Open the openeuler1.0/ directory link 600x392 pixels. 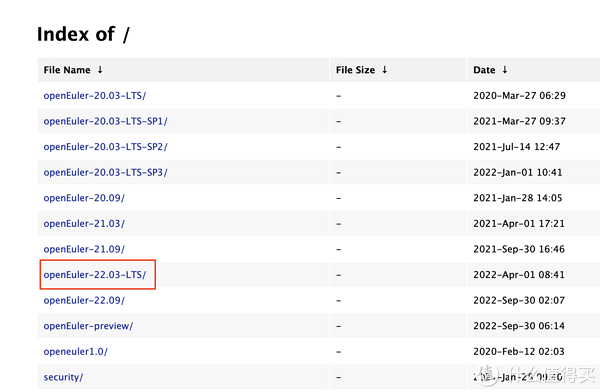(x=75, y=352)
